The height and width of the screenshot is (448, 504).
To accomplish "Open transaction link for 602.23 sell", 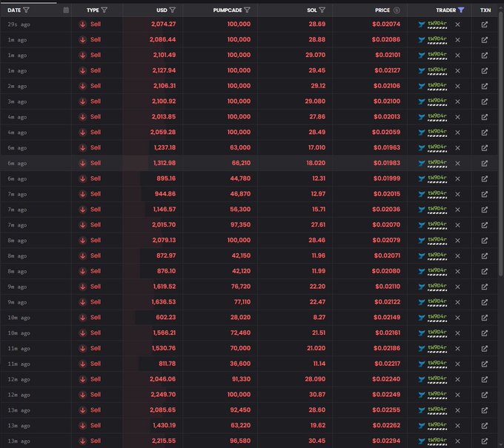I will (485, 318).
